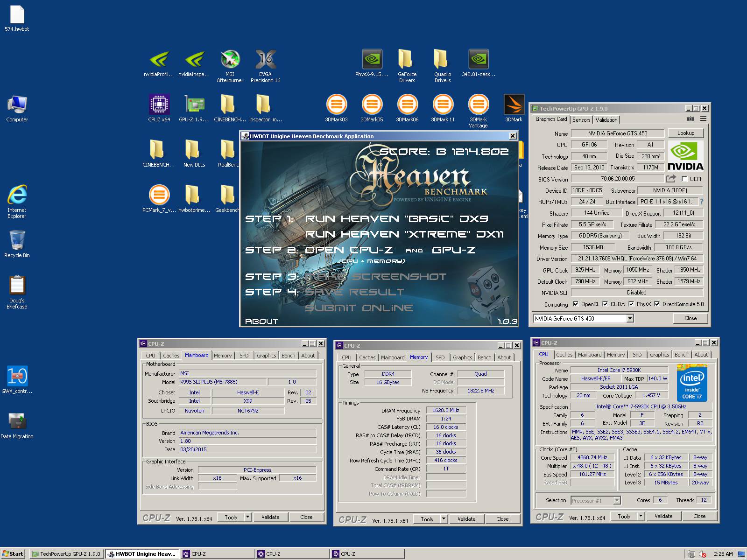Launch the GPU-Z.1.9 desktop shortcut
This screenshot has height=560, width=747.
point(194,108)
